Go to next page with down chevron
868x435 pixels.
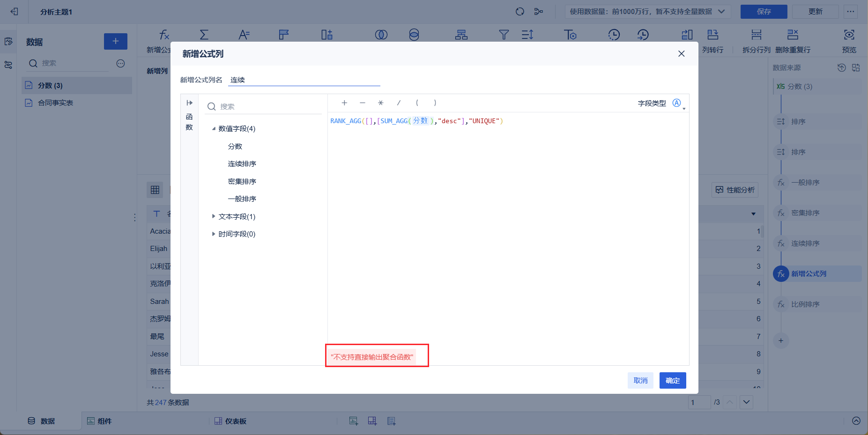click(746, 402)
